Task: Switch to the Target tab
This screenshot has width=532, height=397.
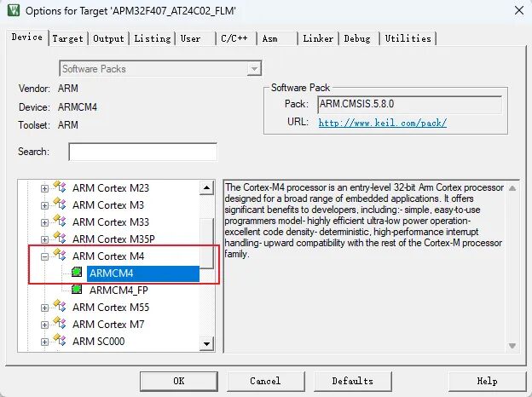Action: pyautogui.click(x=68, y=38)
